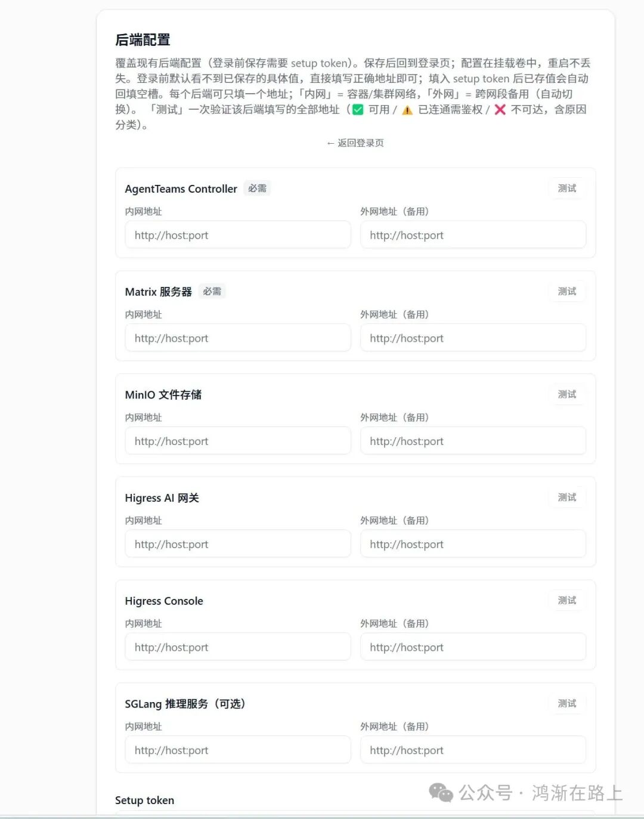Run 测试 for MinIO 文件存储
This screenshot has width=644, height=819.
pos(566,395)
